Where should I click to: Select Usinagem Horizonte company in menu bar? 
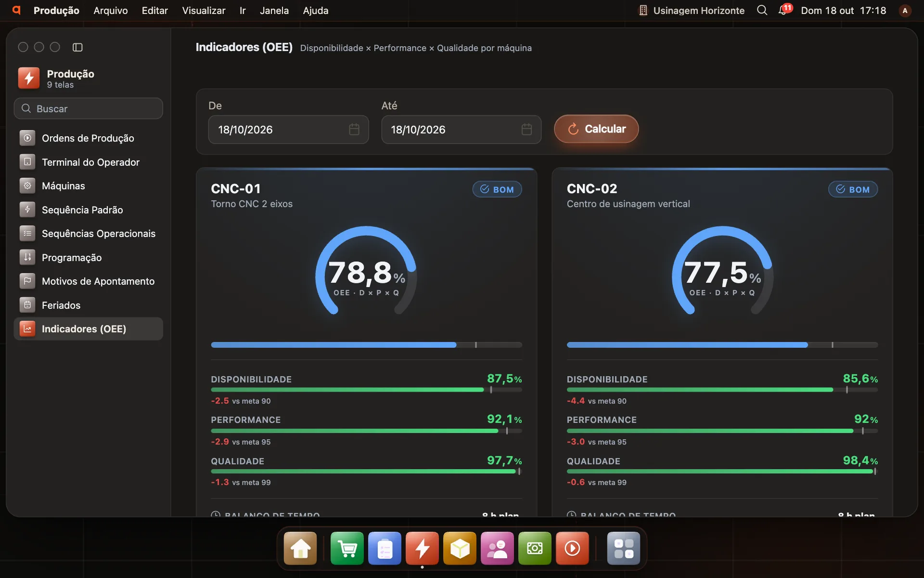click(692, 11)
